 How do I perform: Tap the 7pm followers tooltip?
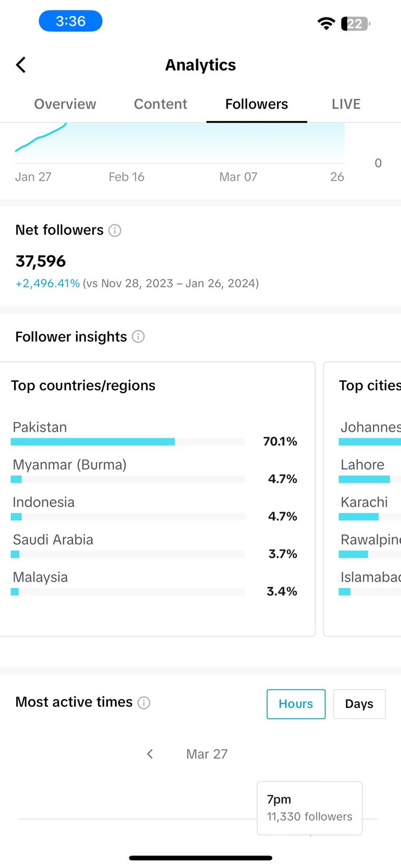[309, 808]
